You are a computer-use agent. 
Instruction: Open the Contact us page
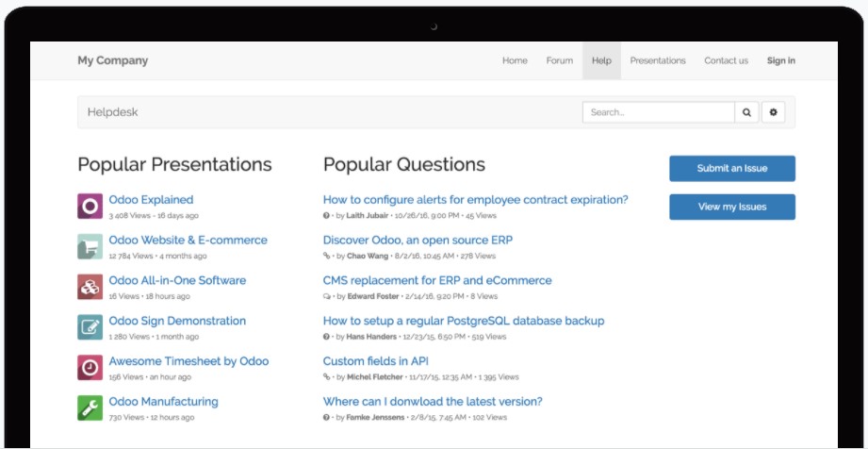click(x=727, y=61)
